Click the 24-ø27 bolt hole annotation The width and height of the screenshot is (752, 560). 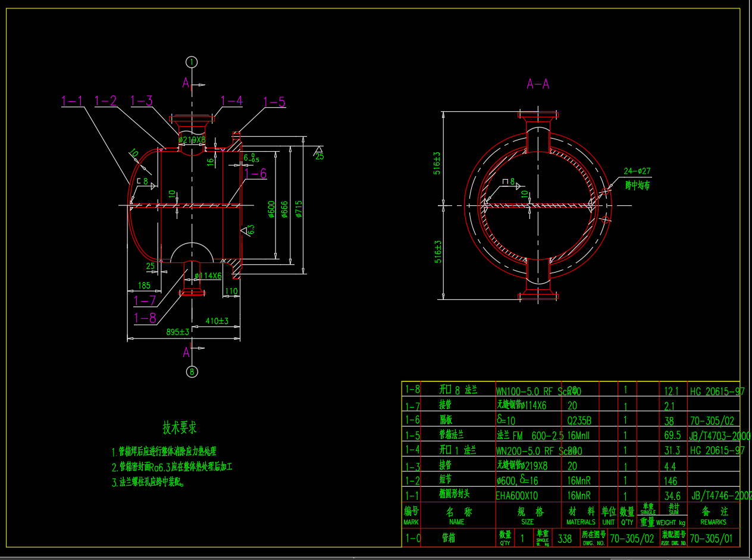click(638, 171)
